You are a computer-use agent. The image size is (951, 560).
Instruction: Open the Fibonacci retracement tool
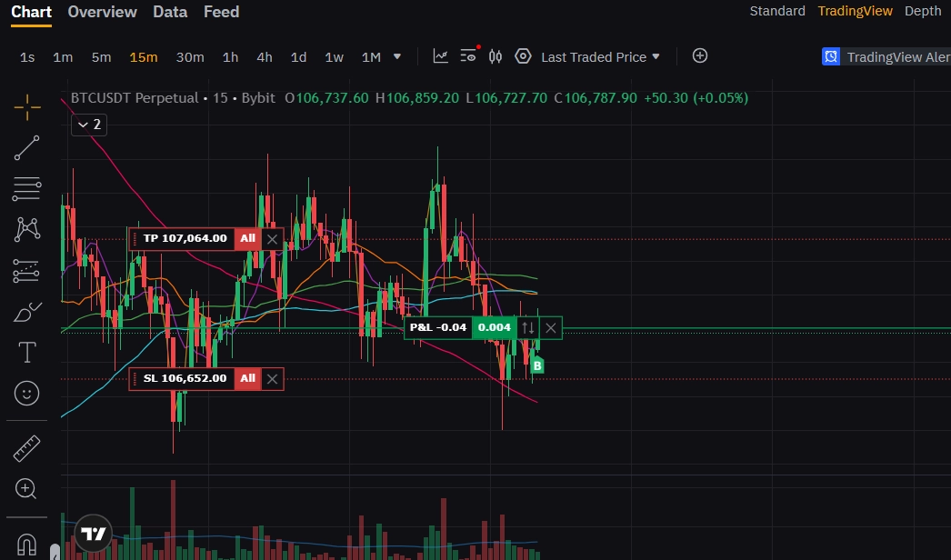coord(26,189)
